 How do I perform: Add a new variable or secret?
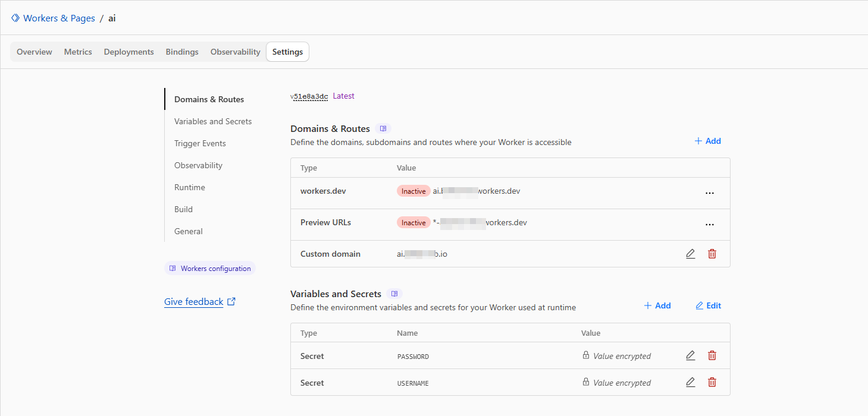[x=657, y=305]
